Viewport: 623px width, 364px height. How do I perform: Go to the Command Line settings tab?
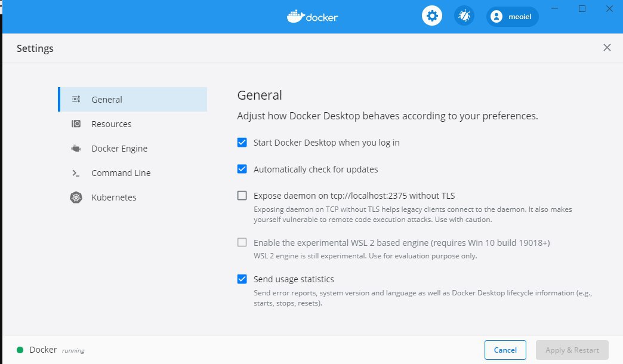point(132,173)
